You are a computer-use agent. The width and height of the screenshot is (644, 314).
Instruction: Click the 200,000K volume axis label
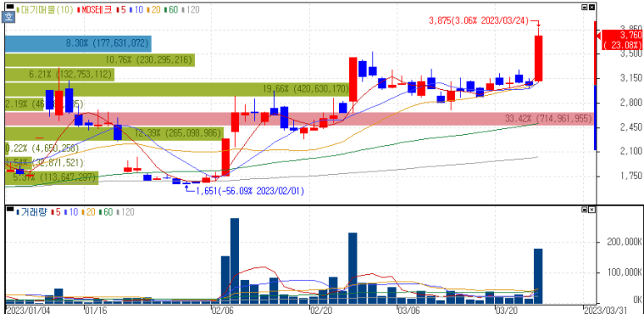pos(624,242)
